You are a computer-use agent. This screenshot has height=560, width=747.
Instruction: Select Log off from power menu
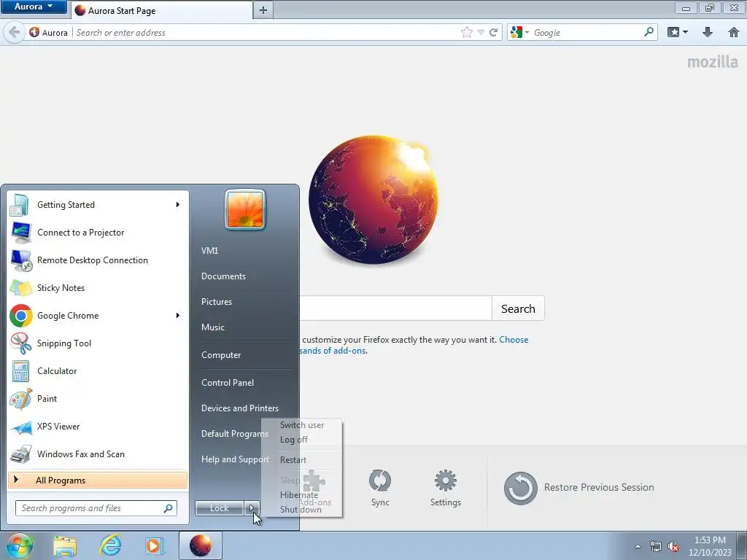coord(294,440)
